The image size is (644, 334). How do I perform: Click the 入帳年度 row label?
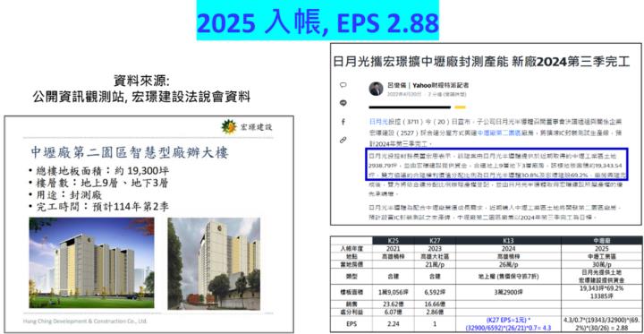pyautogui.click(x=352, y=248)
